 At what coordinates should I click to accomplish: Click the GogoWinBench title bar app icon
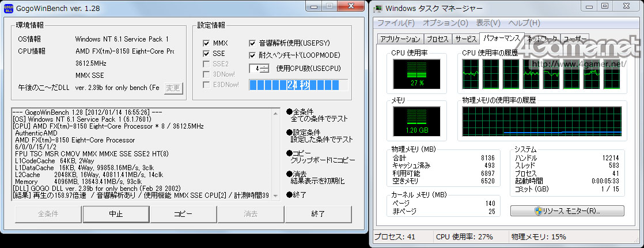pyautogui.click(x=9, y=8)
